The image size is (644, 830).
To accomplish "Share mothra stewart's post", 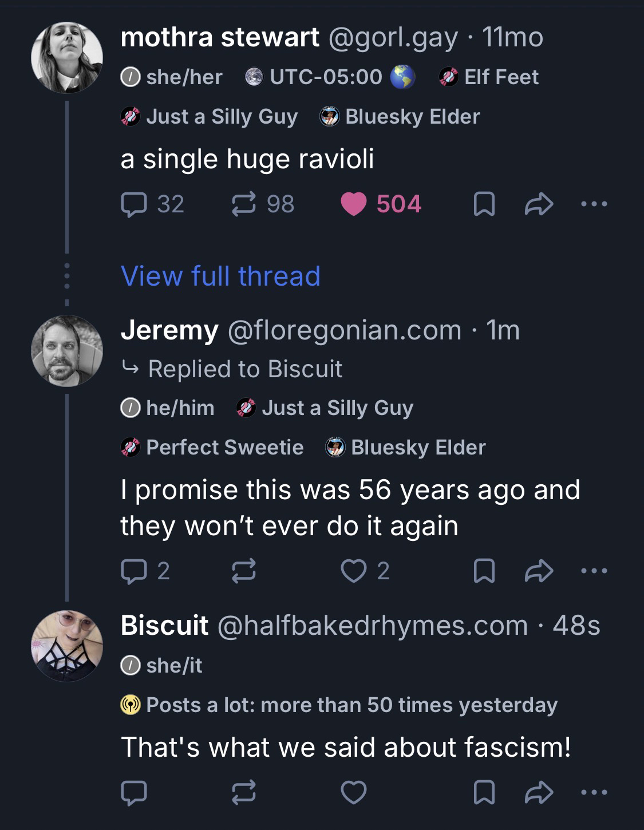I will point(539,204).
